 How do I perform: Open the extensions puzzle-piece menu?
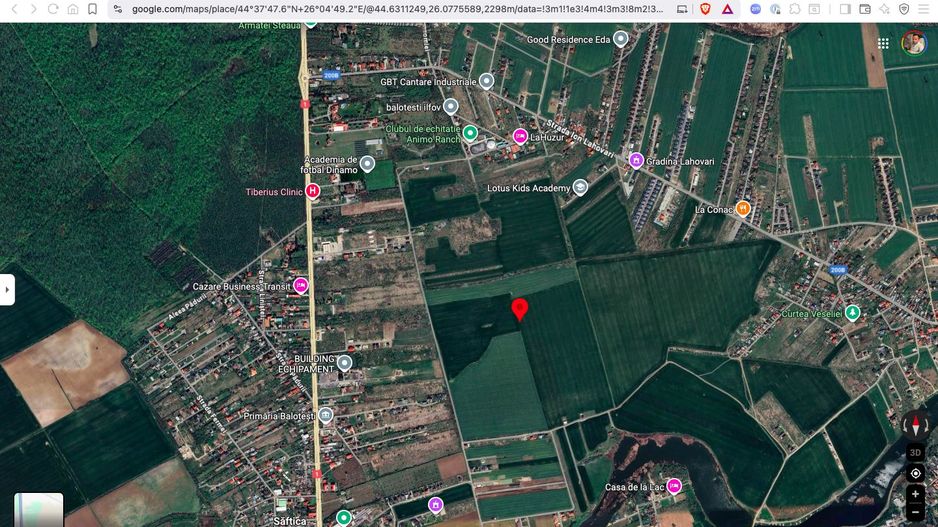794,9
